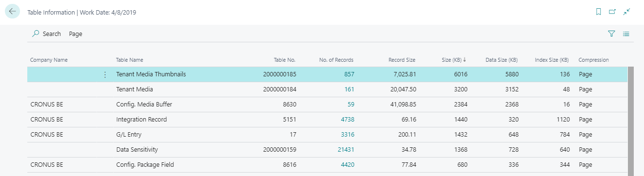Collapse the page with the diagonal arrows icon
The height and width of the screenshot is (176, 644).
coord(627,12)
